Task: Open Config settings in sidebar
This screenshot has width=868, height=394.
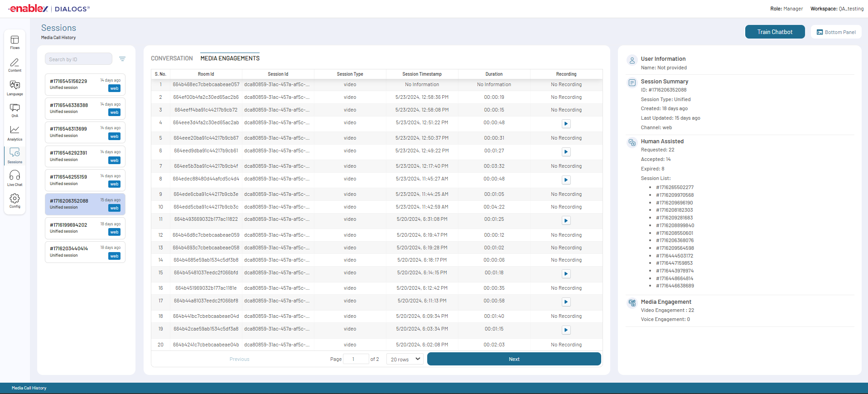Action: 14,201
